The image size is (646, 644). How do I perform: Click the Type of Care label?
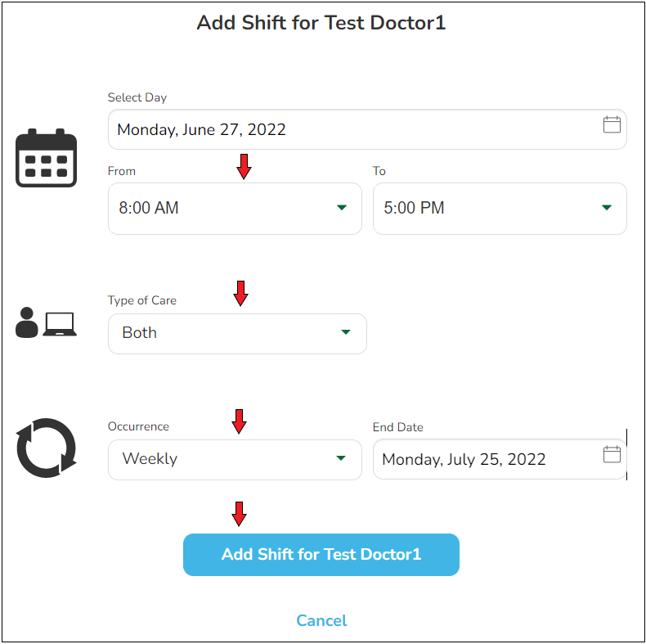pos(142,300)
